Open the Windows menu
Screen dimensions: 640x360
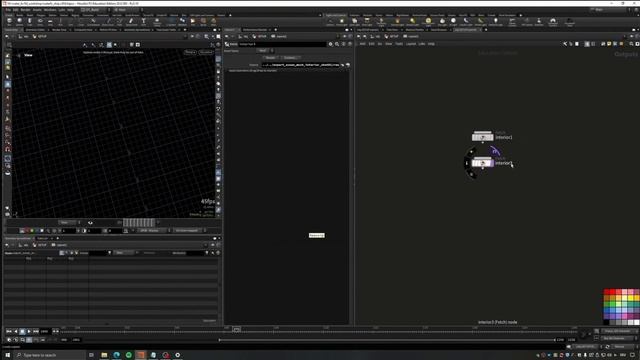(50, 9)
